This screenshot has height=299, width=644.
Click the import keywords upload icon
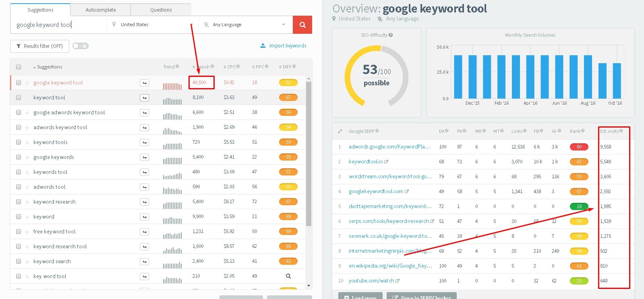click(263, 45)
